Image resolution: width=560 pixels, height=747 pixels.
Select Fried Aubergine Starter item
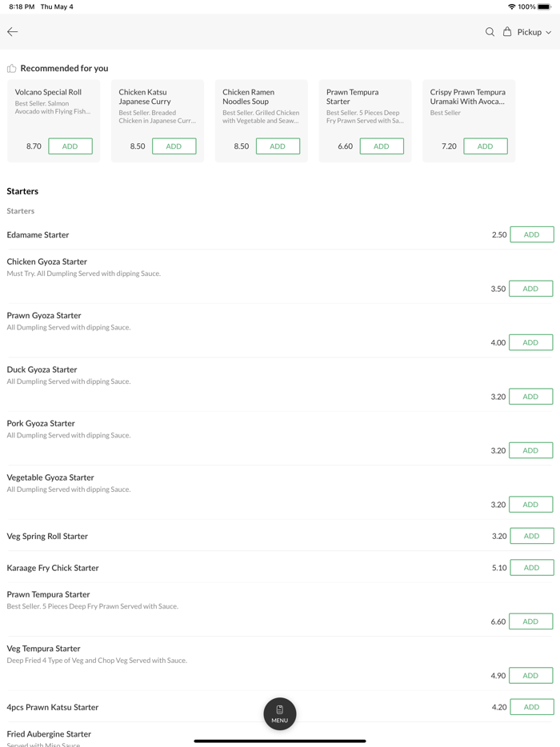click(x=49, y=734)
